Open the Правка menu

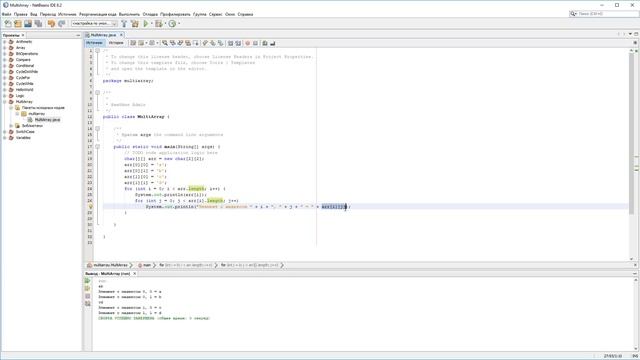(x=20, y=14)
